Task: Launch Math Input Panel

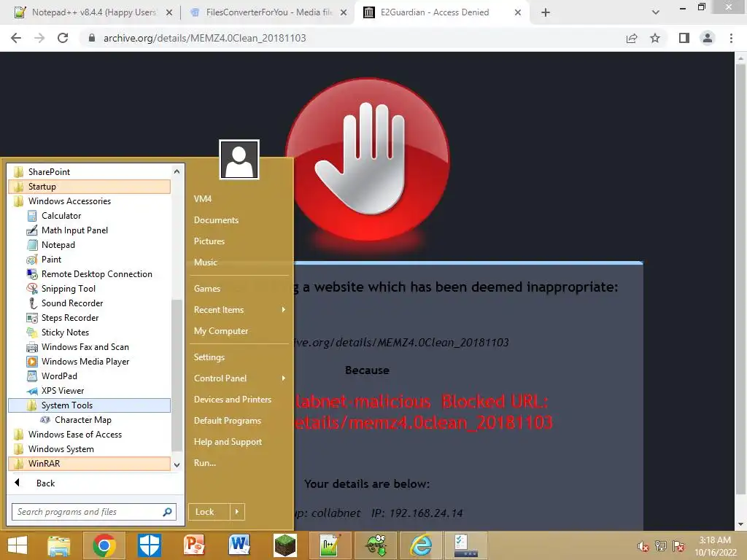Action: (74, 230)
